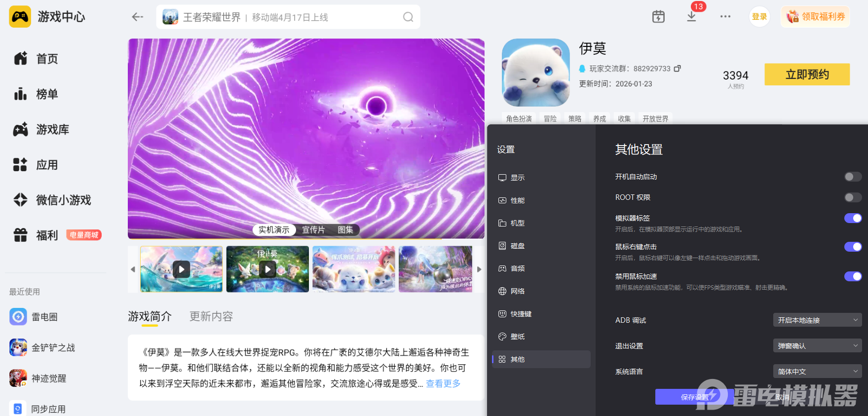Screen dimensions: 868x416
Task: Open 金铲铲之战 recent game icon
Action: (18, 347)
